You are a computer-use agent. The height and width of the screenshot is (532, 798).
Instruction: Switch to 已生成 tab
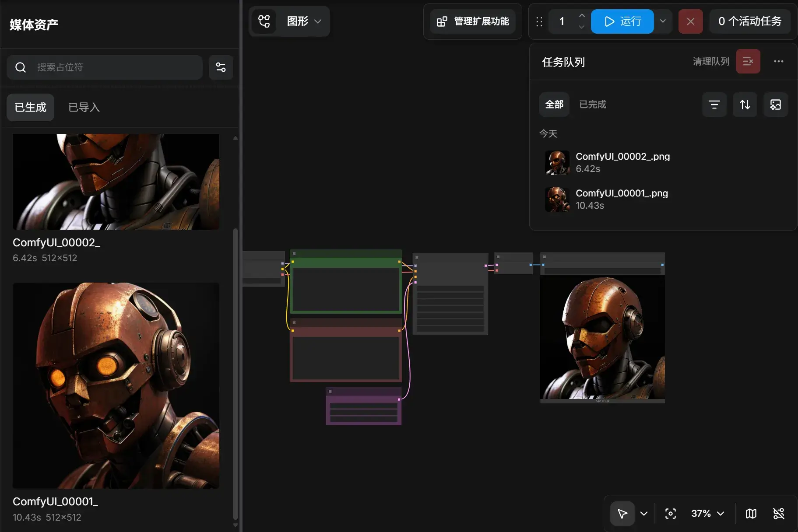coord(30,107)
